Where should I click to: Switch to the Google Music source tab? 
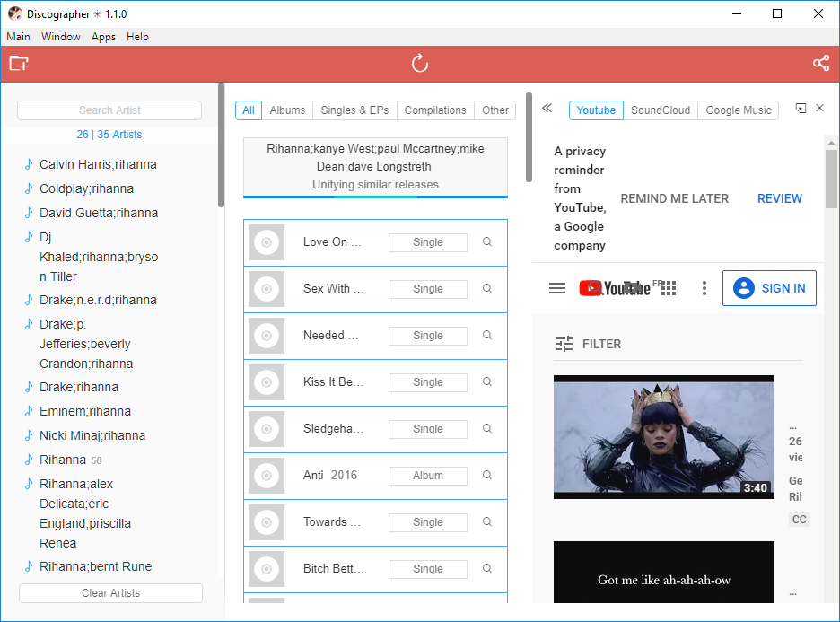tap(739, 110)
